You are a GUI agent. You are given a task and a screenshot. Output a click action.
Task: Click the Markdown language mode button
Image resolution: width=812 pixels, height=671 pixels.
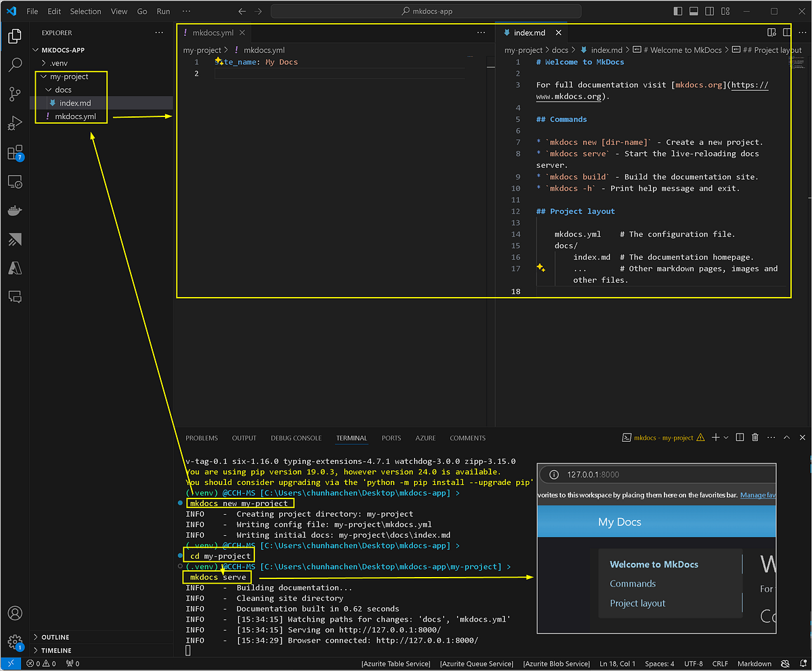(x=754, y=664)
